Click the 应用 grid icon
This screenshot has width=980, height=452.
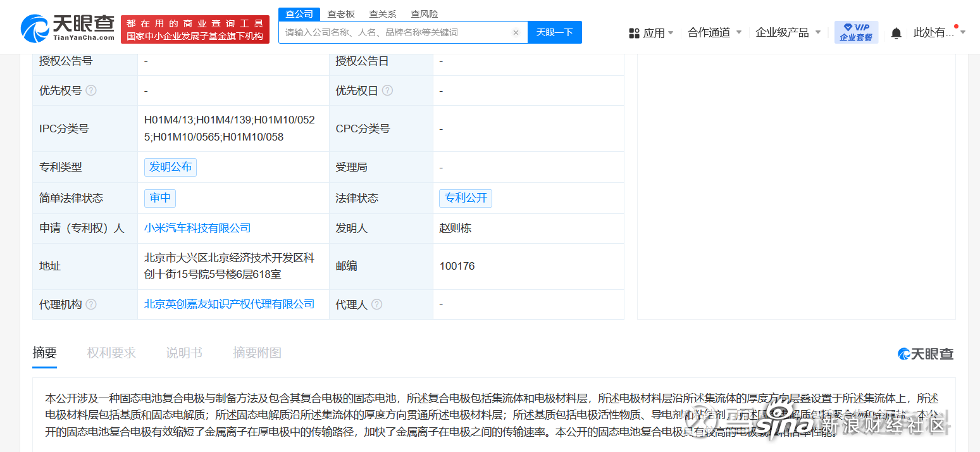[x=634, y=33]
